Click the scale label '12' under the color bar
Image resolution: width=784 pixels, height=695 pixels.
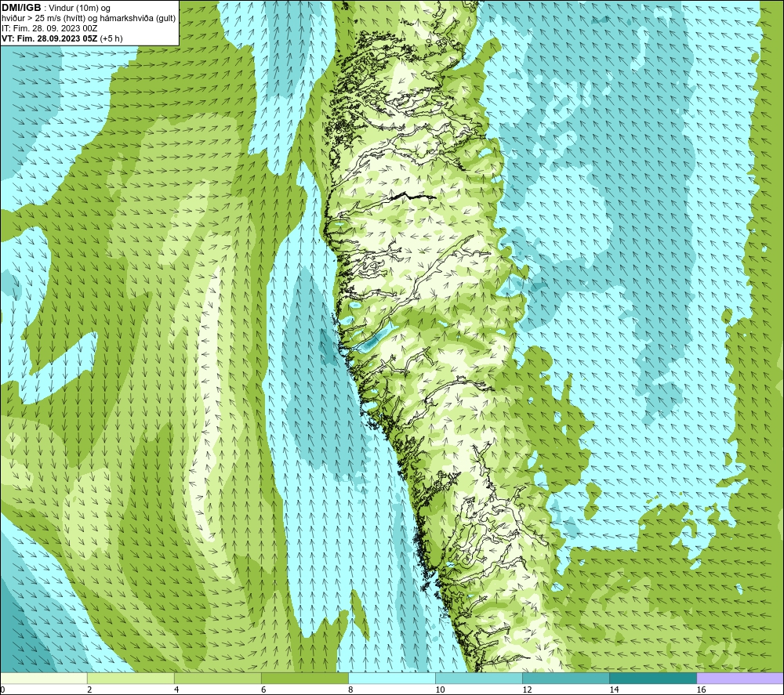click(x=527, y=690)
